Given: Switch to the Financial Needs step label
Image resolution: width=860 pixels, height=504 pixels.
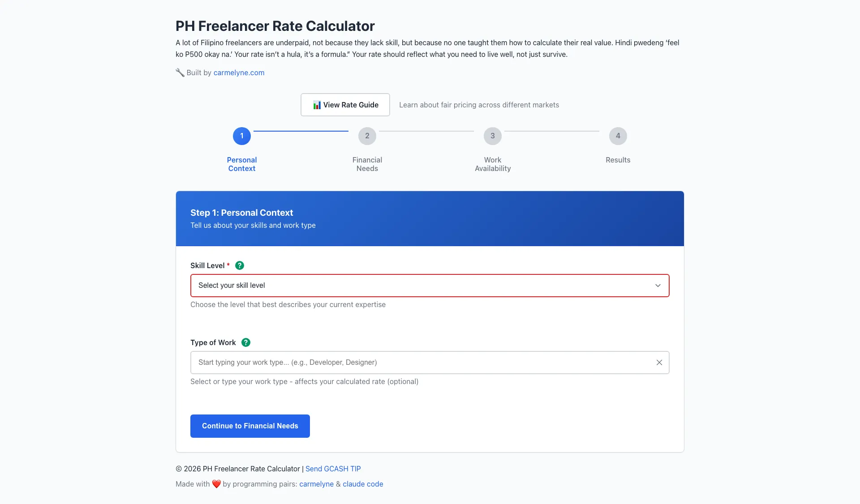Looking at the screenshot, I should click(x=367, y=164).
